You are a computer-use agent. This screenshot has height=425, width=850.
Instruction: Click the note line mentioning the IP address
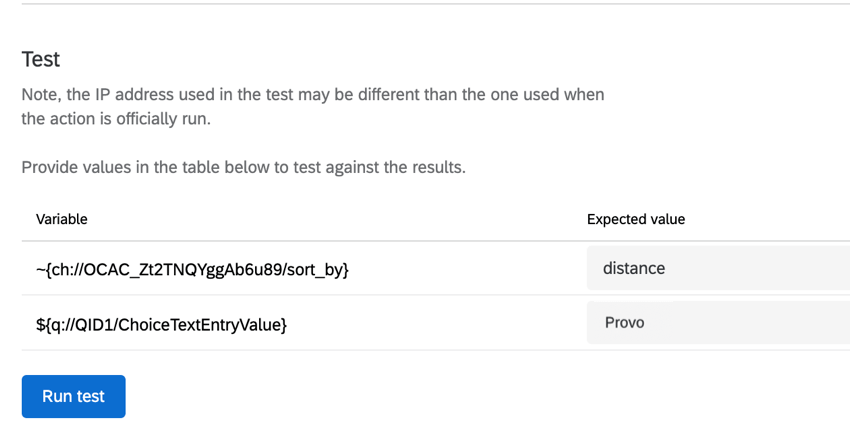tap(312, 94)
